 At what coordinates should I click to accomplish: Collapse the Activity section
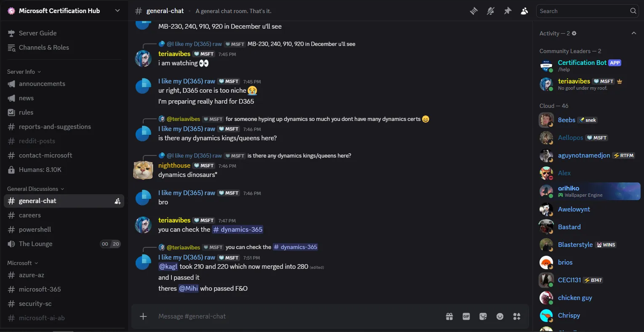point(634,33)
